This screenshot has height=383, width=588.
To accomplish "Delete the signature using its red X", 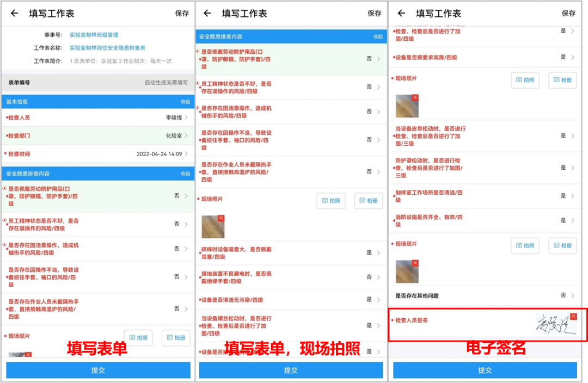I will point(573,316).
